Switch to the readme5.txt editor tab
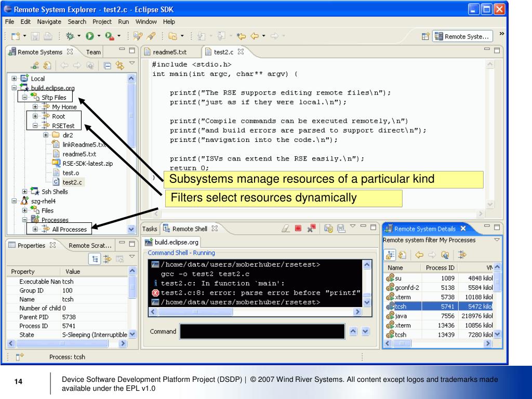This screenshot has width=532, height=399. (170, 52)
